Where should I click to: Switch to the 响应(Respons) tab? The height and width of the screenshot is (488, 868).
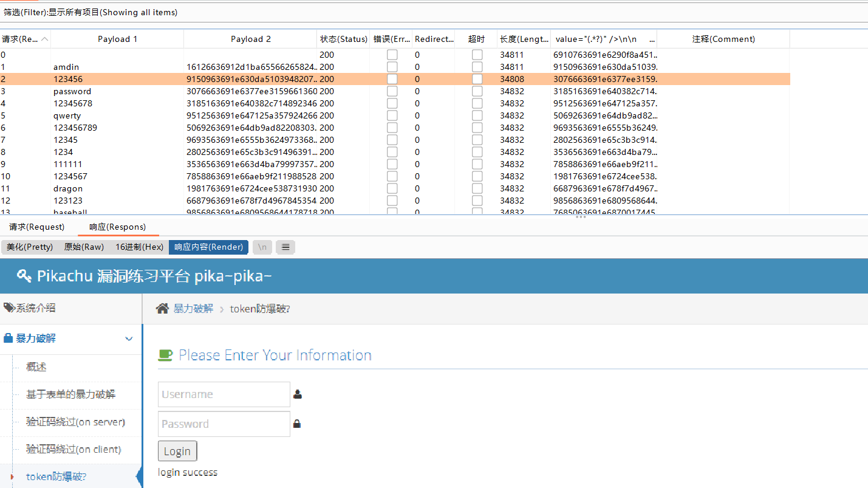[x=117, y=227]
